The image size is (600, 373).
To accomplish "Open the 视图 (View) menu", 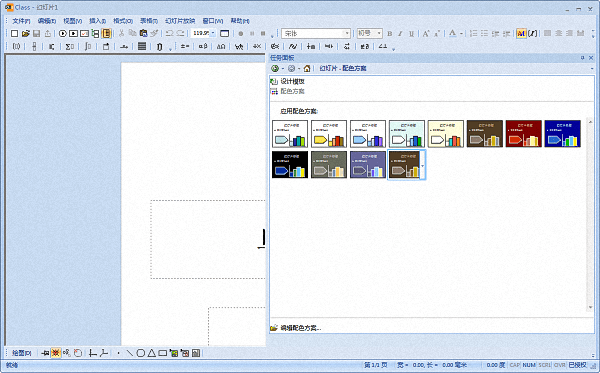I will click(x=72, y=21).
